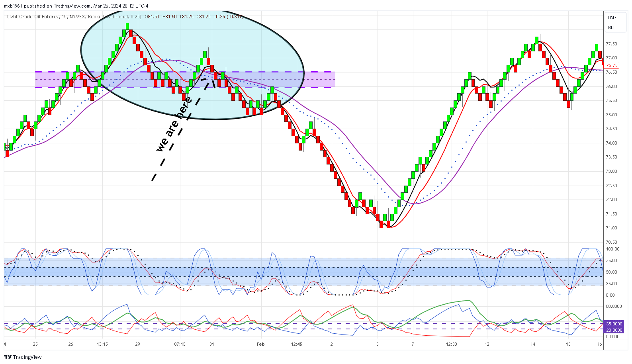The height and width of the screenshot is (364, 632).
Task: Click the 71.00 price axis label
Action: coord(611,228)
